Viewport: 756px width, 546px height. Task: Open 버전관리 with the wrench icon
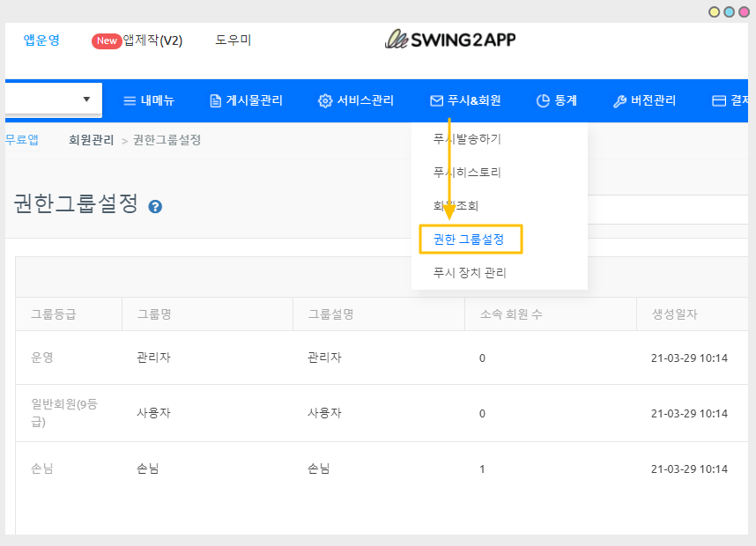[x=644, y=100]
